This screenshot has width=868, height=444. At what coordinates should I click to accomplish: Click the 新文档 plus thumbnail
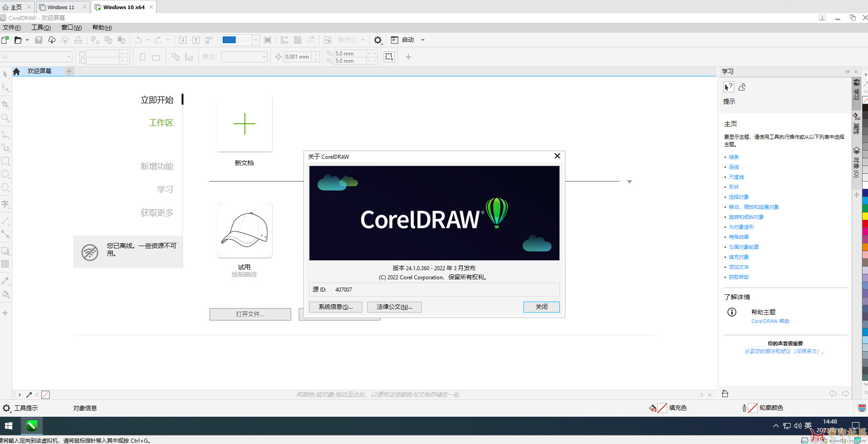244,124
